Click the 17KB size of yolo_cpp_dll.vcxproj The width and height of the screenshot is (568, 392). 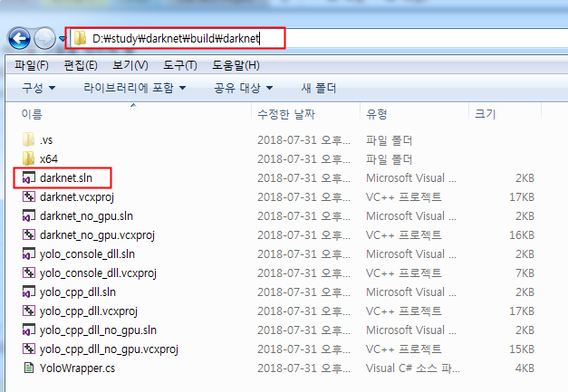tap(522, 311)
